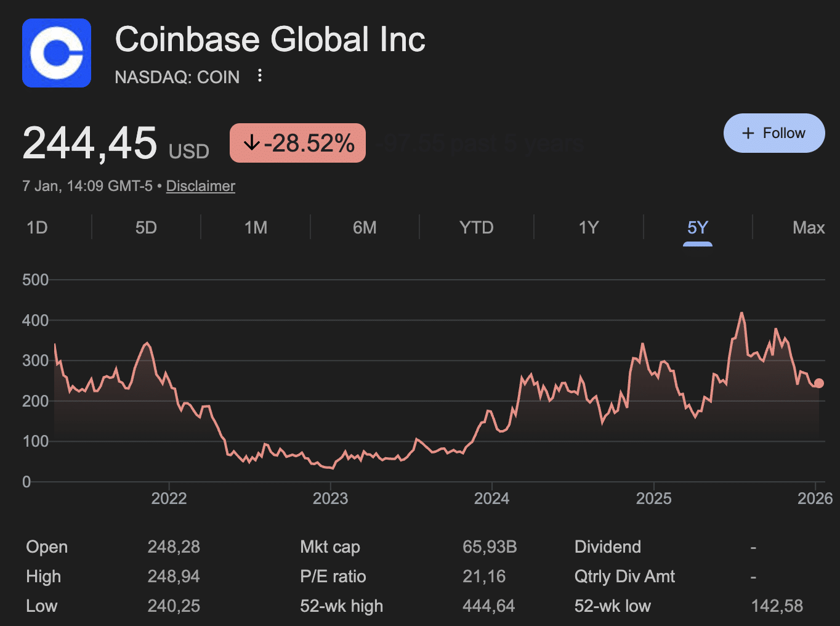Viewport: 840px width, 626px height.
Task: Select the 1Y time range
Action: [x=588, y=227]
